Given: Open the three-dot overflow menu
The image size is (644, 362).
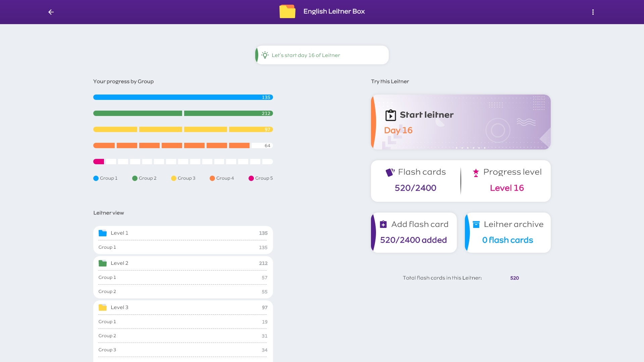Looking at the screenshot, I should pos(593,12).
